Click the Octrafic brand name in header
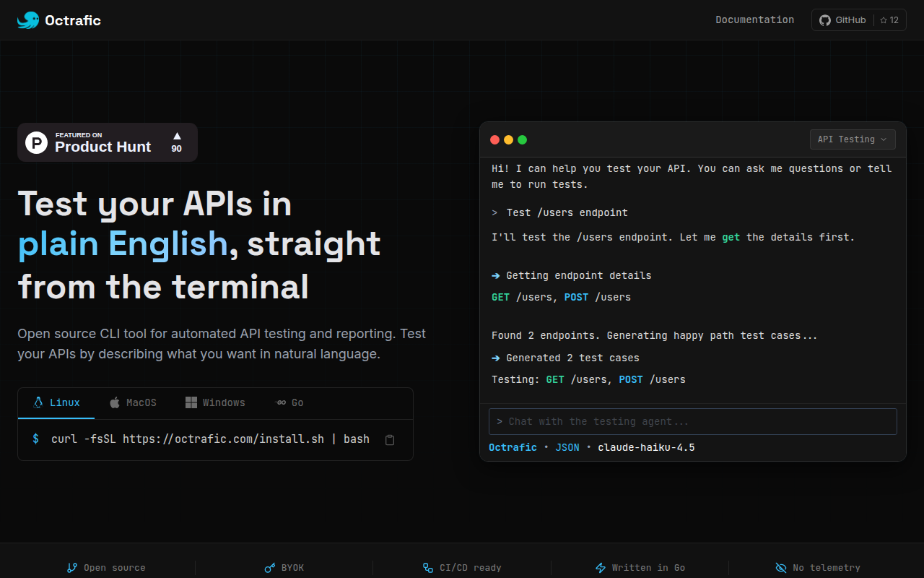 [x=73, y=20]
